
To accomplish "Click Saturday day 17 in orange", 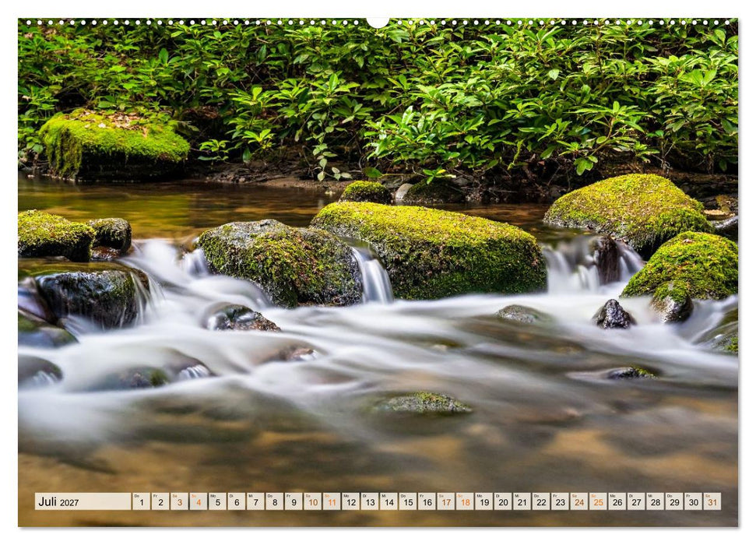I will [x=446, y=501].
